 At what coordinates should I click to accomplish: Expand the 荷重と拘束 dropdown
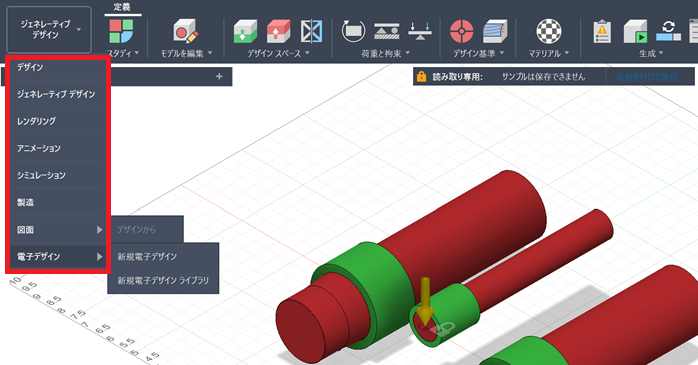(407, 53)
